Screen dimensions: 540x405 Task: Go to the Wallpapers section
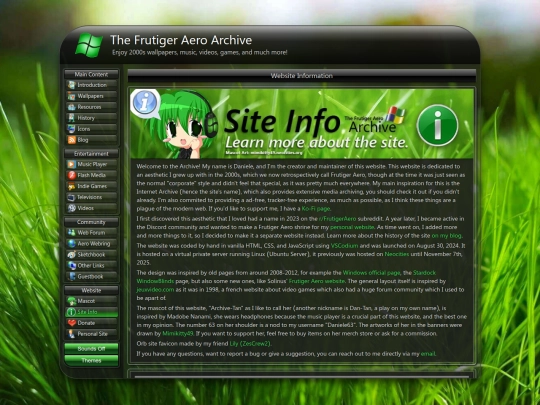pyautogui.click(x=92, y=96)
